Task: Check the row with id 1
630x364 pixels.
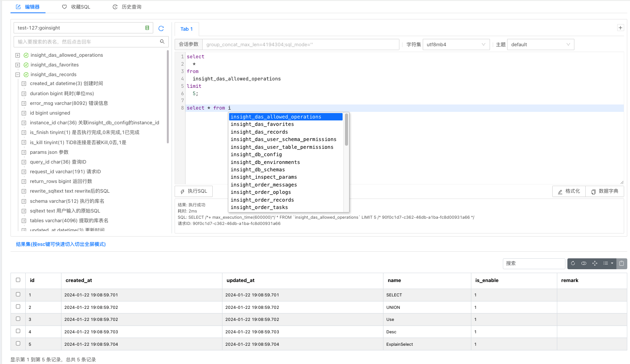Action: click(x=18, y=294)
